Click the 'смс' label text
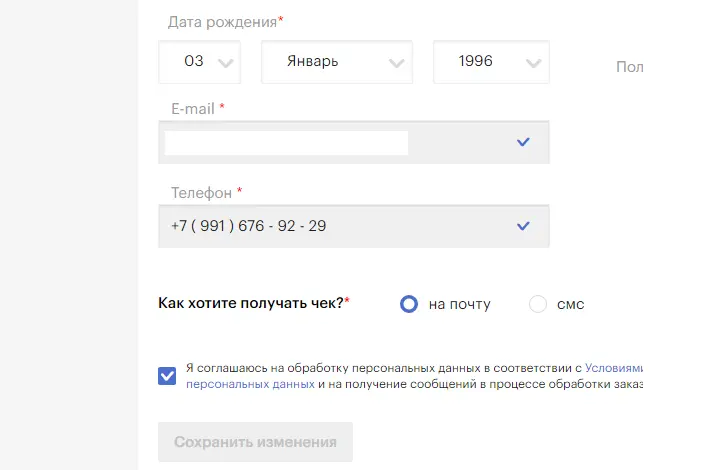Viewport: 722px width, 470px height. point(571,304)
